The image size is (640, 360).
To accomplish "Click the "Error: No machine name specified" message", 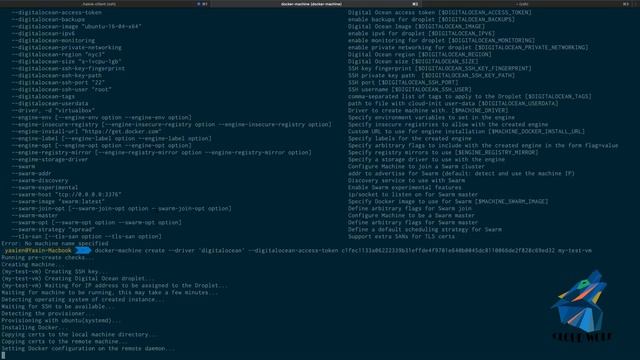I will pos(55,243).
